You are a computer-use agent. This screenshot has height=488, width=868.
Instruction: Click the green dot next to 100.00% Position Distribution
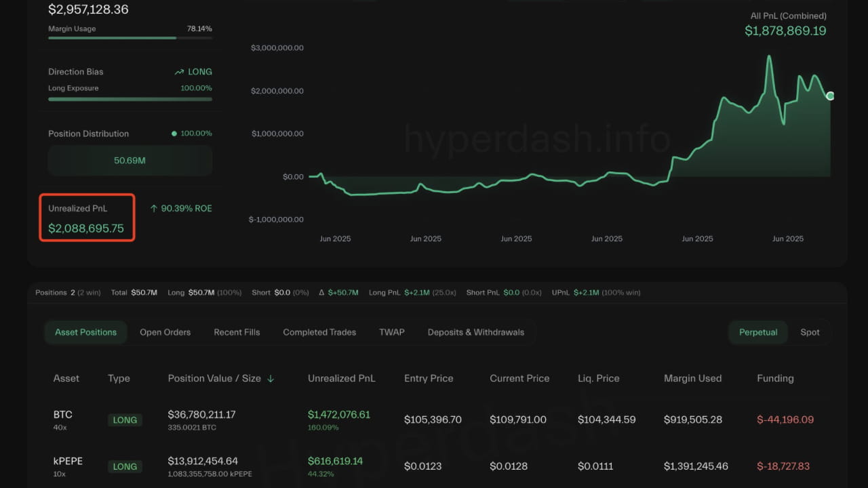point(174,134)
